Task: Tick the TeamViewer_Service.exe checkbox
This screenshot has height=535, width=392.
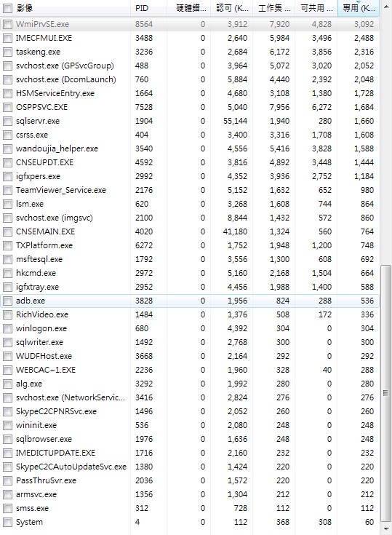Action: pos(7,191)
